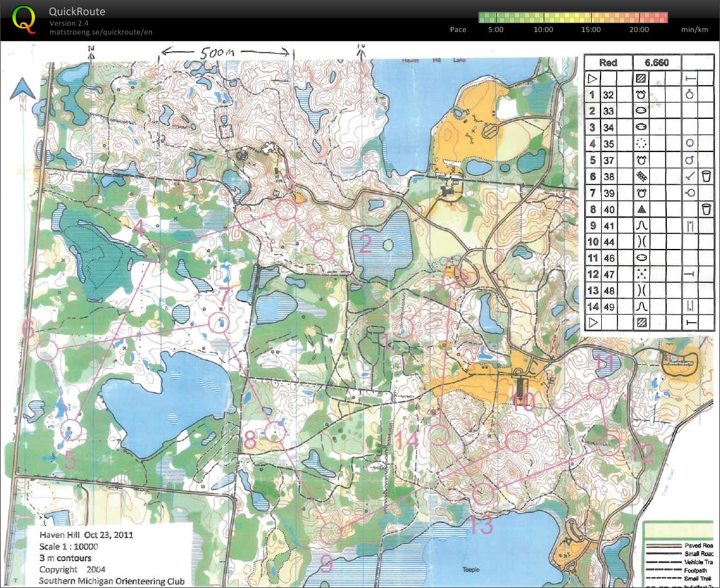The width and height of the screenshot is (720, 588).
Task: Click control circle 8 on the map
Action: coord(275,431)
